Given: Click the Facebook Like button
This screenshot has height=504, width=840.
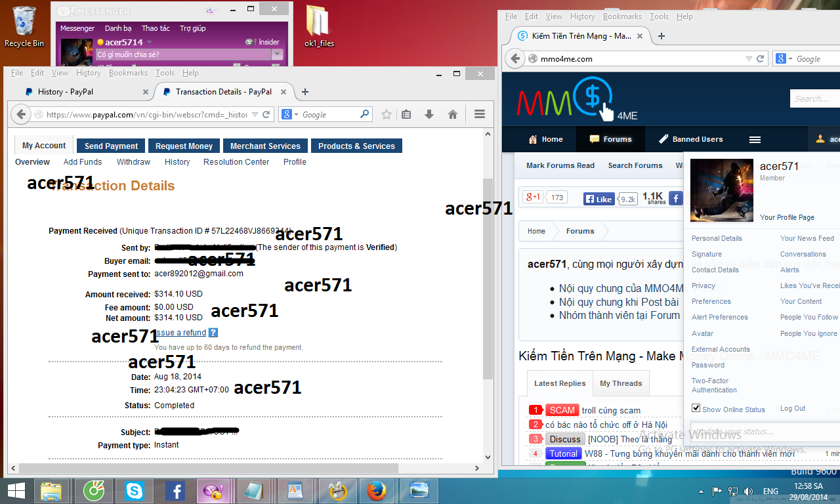Looking at the screenshot, I should pyautogui.click(x=598, y=199).
